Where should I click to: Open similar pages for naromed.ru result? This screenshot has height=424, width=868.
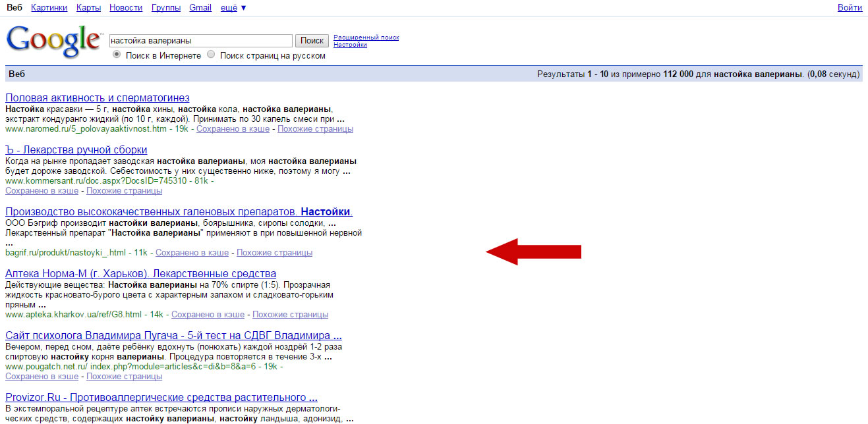316,129
